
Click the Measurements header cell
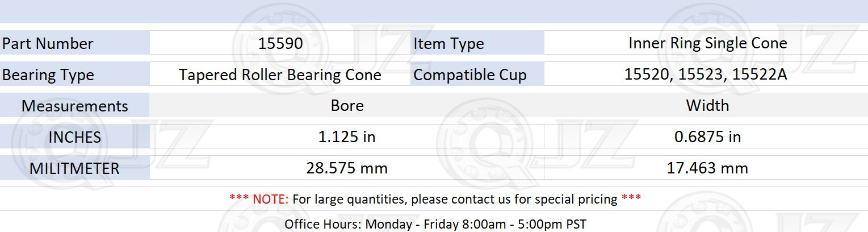(74, 106)
